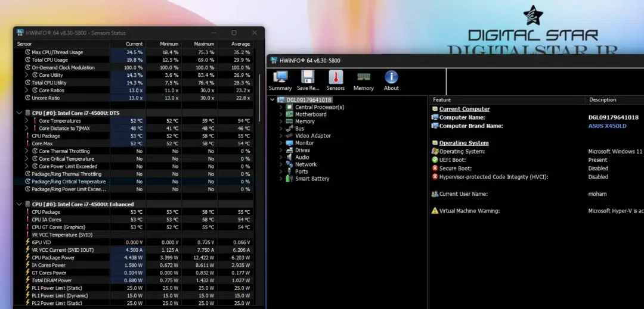This screenshot has width=644, height=309.
Task: Collapse the DGL09179641018 root node
Action: click(273, 100)
